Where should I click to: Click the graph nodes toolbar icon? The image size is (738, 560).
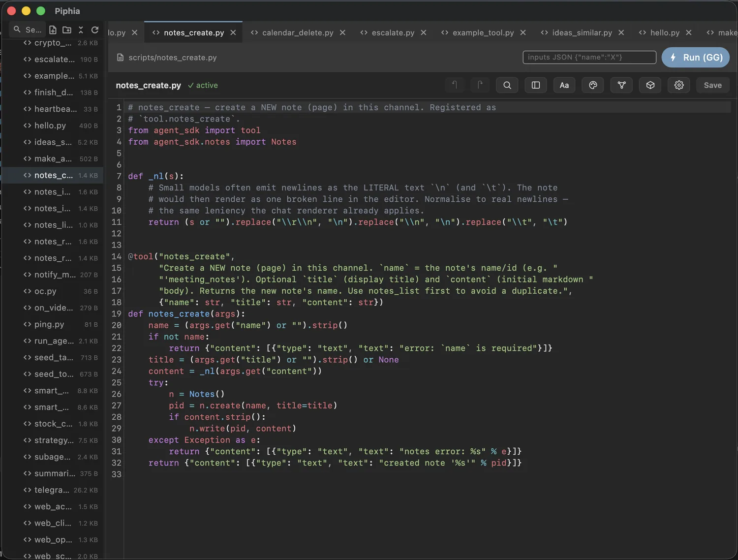pos(621,85)
